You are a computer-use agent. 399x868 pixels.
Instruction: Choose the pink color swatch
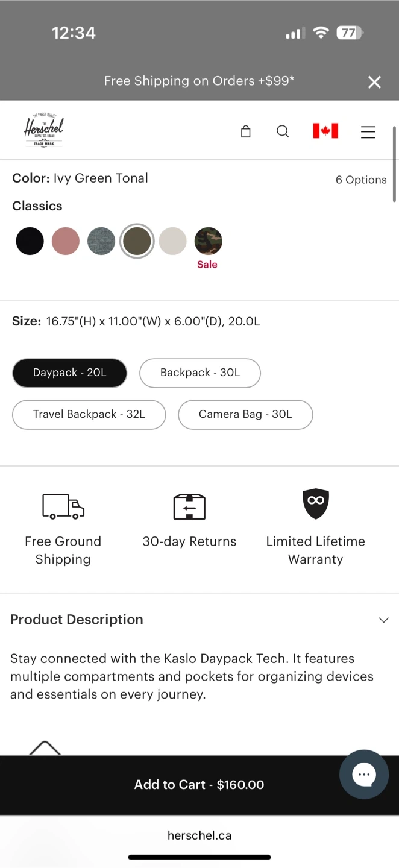click(x=66, y=241)
